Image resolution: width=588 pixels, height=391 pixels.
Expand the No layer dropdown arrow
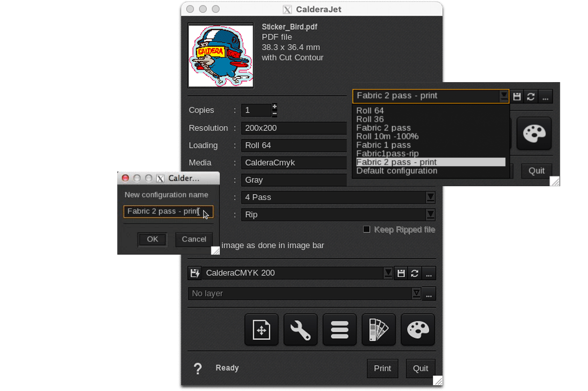(x=416, y=293)
